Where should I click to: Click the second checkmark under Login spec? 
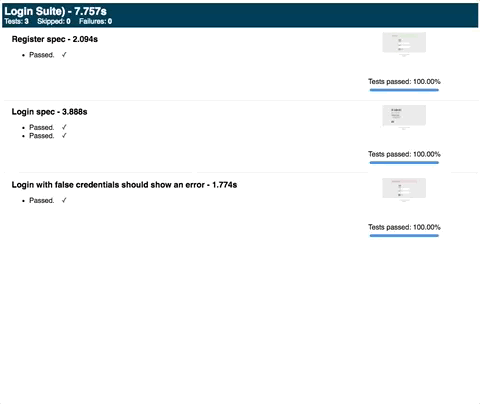[x=64, y=136]
